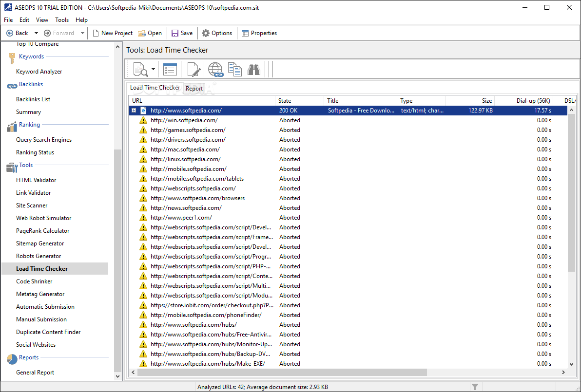Click the properties list toolbar icon
The height and width of the screenshot is (392, 581).
tap(170, 69)
